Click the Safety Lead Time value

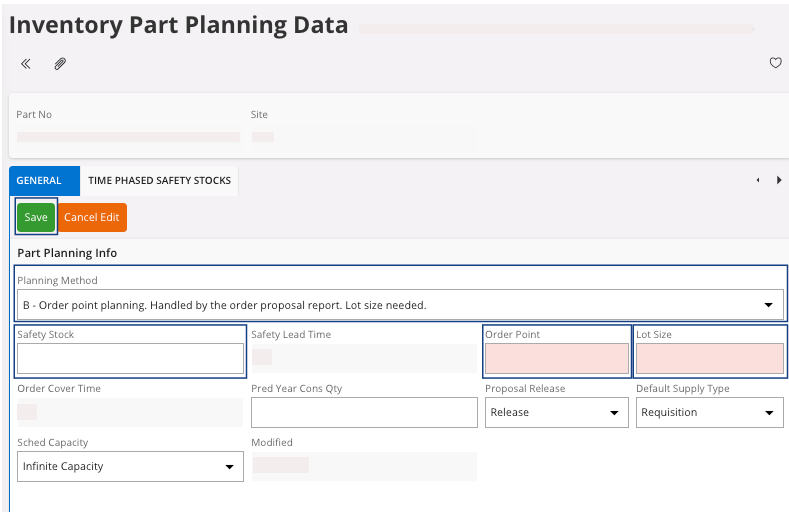(262, 357)
